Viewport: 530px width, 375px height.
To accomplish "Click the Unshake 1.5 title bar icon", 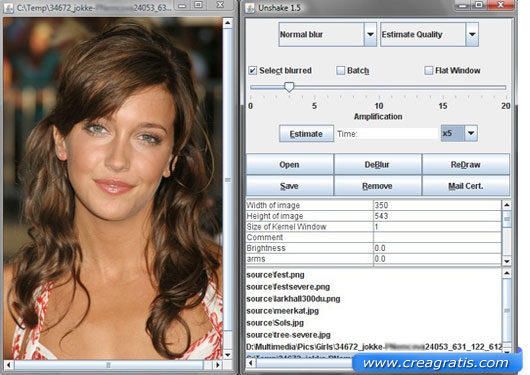I will 250,8.
